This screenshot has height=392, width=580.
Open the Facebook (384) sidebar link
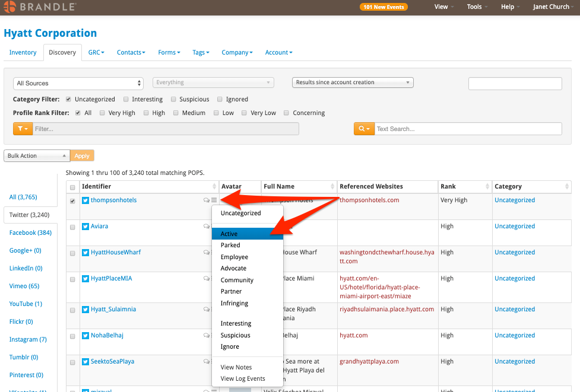point(30,232)
